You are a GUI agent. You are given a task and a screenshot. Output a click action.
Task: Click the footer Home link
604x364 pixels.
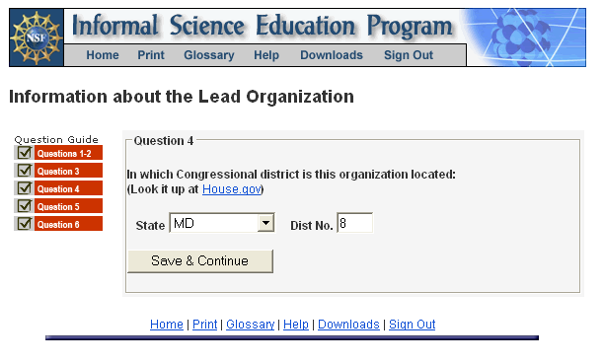(167, 325)
